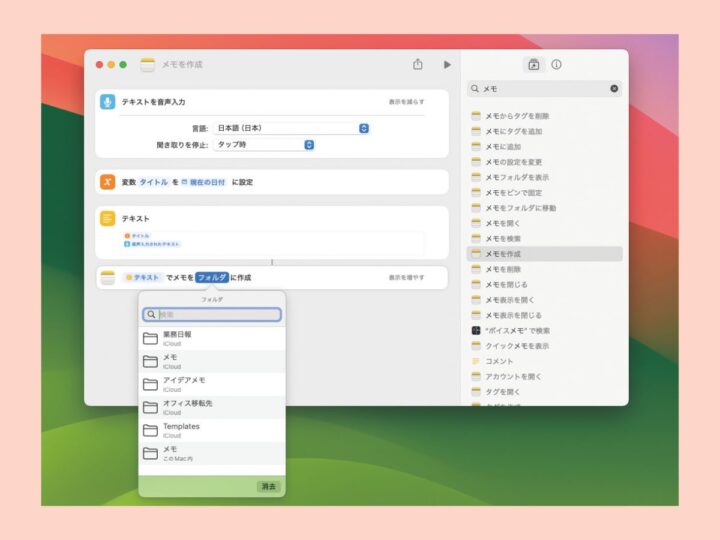
Task: Click the yellow テキスト action icon
Action: pos(107,219)
